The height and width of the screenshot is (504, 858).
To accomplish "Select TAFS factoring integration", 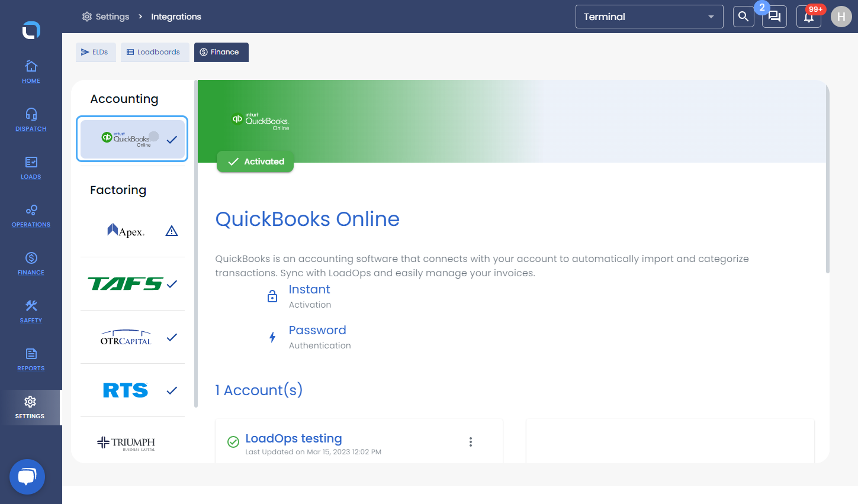I will point(133,284).
